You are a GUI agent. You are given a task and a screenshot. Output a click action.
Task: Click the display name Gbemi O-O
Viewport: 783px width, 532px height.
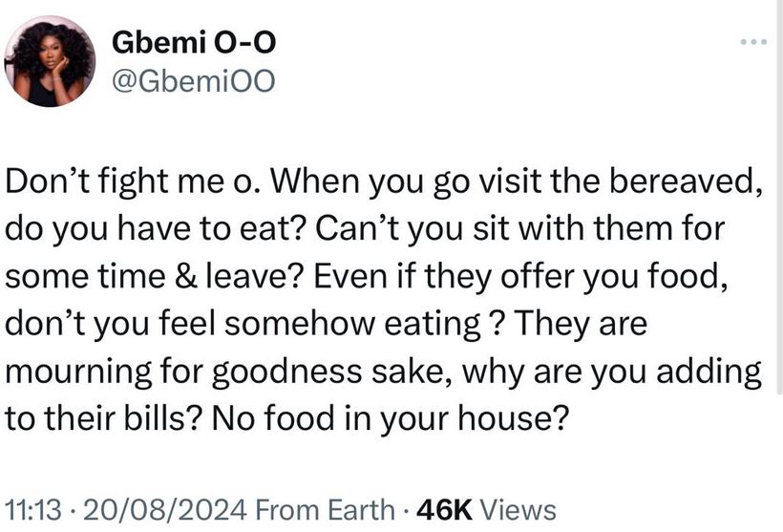(194, 42)
